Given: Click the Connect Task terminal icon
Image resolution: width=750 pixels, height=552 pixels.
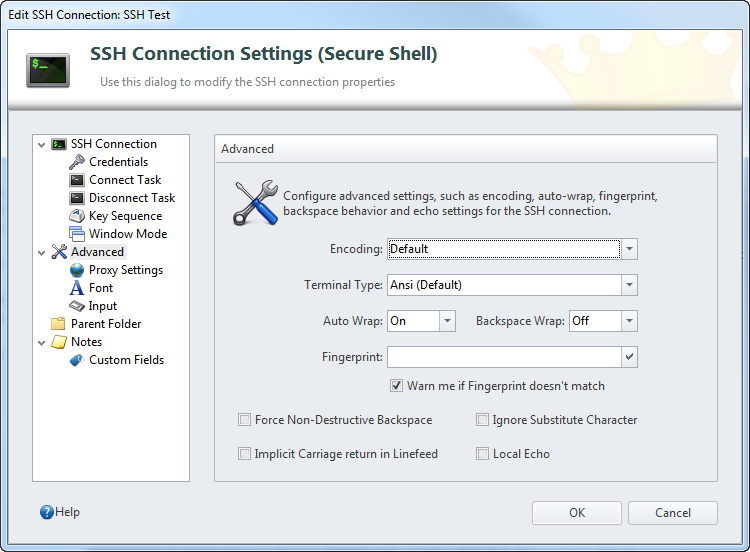Looking at the screenshot, I should [77, 180].
